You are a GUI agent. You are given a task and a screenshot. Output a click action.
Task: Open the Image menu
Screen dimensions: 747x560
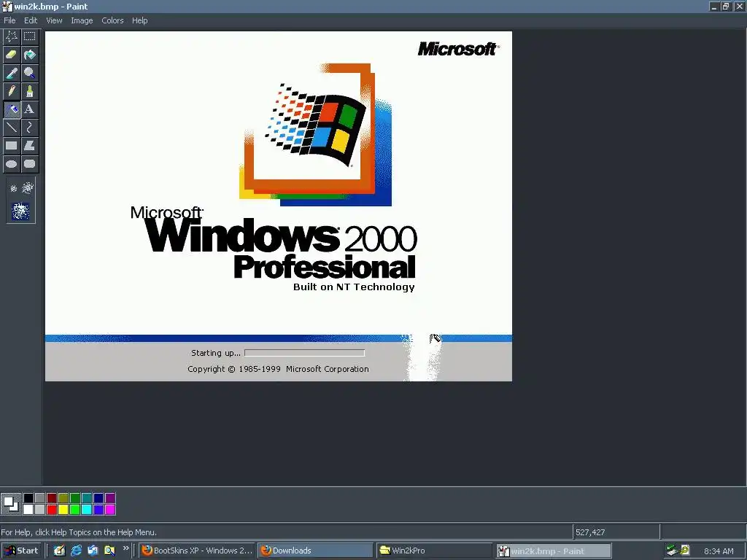[82, 20]
